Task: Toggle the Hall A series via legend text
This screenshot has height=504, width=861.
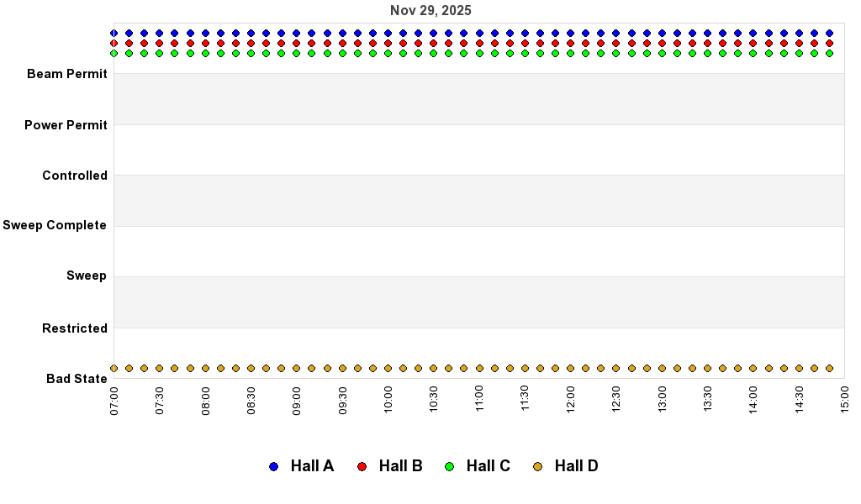Action: 312,466
